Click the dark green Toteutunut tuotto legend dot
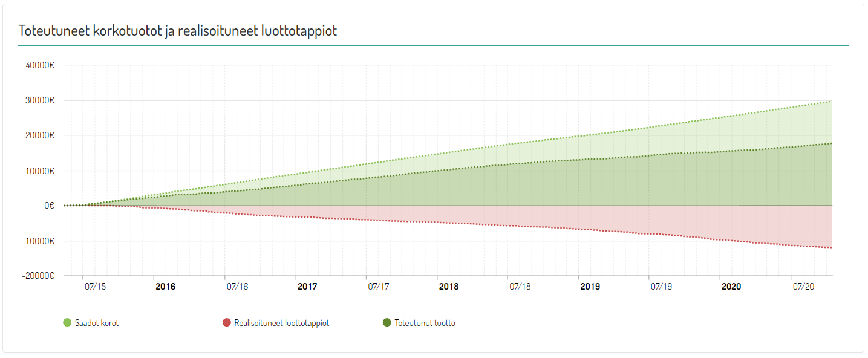 [x=387, y=323]
